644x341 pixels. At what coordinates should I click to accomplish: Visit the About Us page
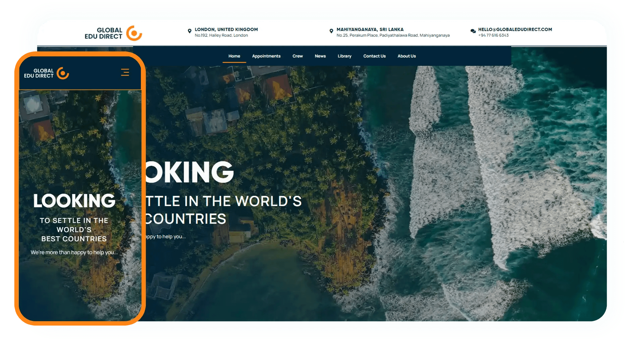407,56
